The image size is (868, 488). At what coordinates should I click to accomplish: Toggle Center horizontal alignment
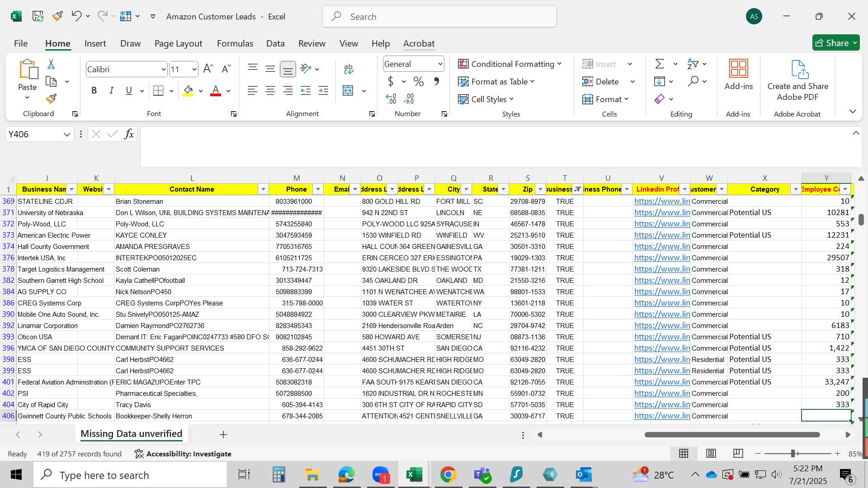point(270,90)
